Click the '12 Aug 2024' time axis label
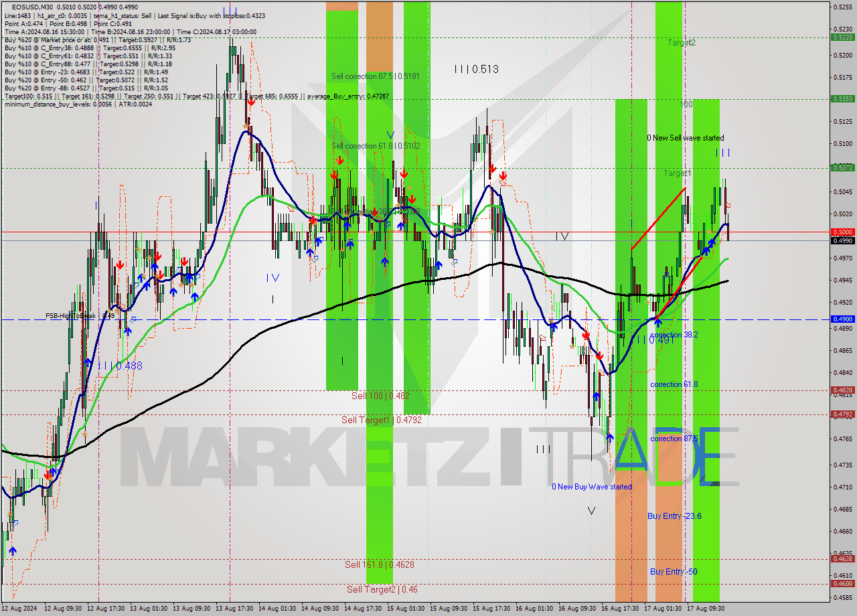The width and height of the screenshot is (857, 616). pyautogui.click(x=19, y=609)
